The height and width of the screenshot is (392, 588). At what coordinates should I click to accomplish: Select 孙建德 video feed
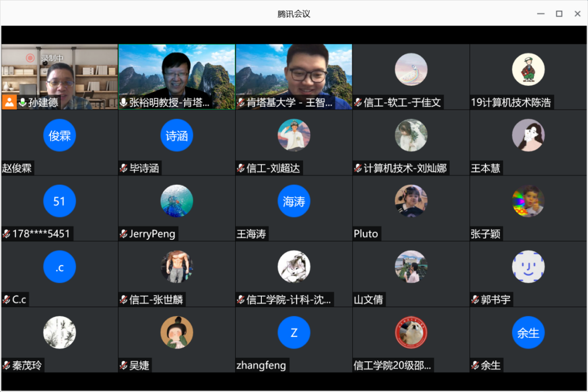tap(60, 77)
